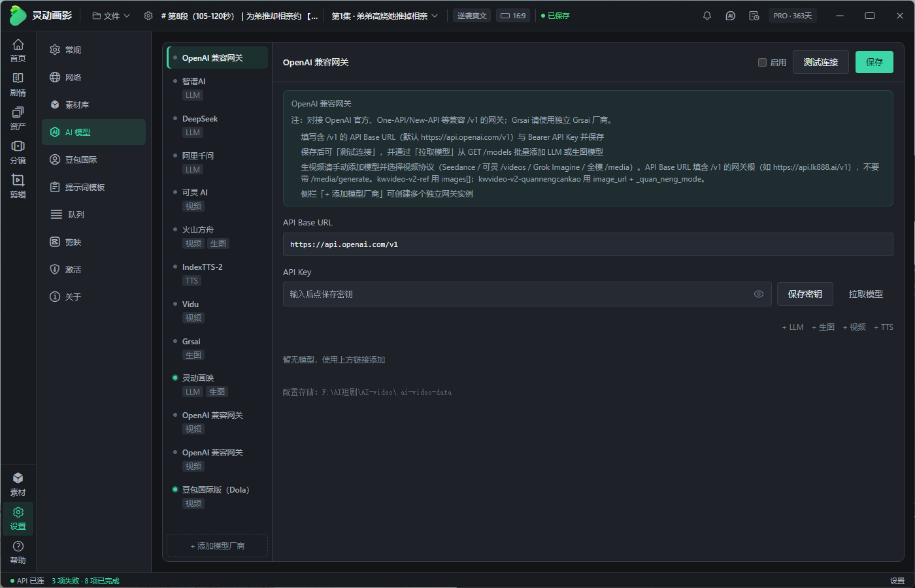Focus the API Key input field

pyautogui.click(x=527, y=294)
